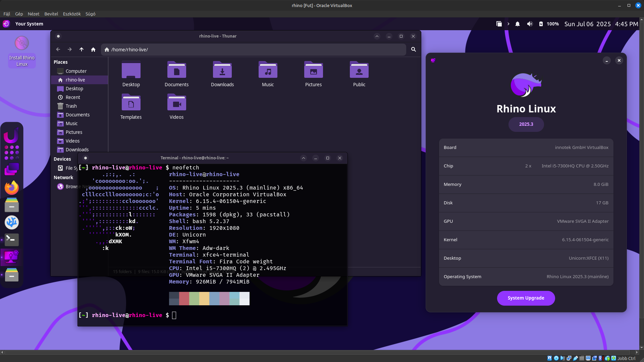Open Thunar window menu dot
644x362 pixels.
point(58,36)
